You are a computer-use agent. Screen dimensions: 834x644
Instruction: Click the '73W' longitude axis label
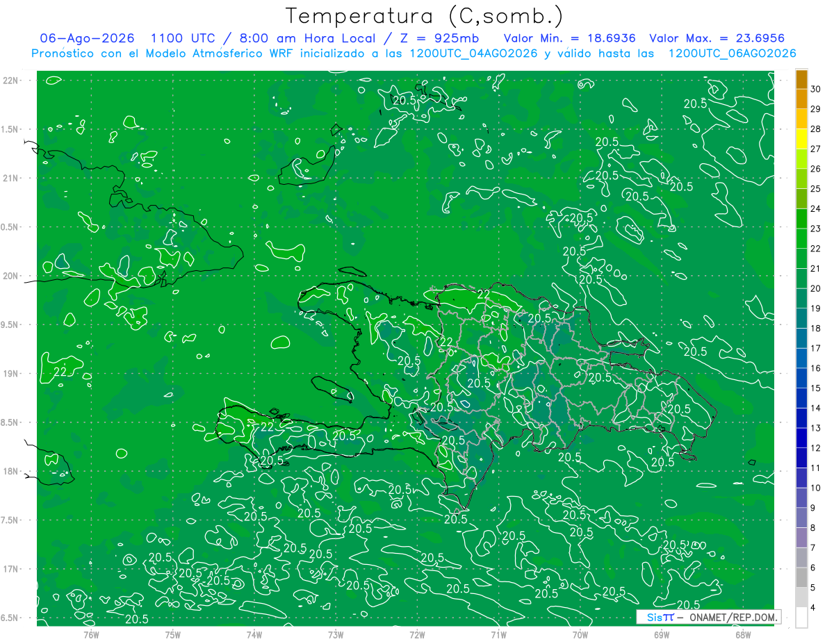pyautogui.click(x=336, y=634)
